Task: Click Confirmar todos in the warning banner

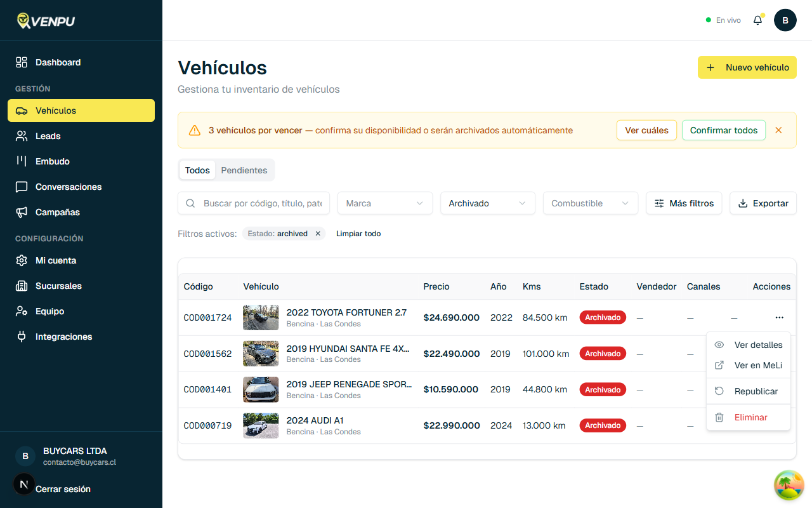Action: tap(723, 130)
